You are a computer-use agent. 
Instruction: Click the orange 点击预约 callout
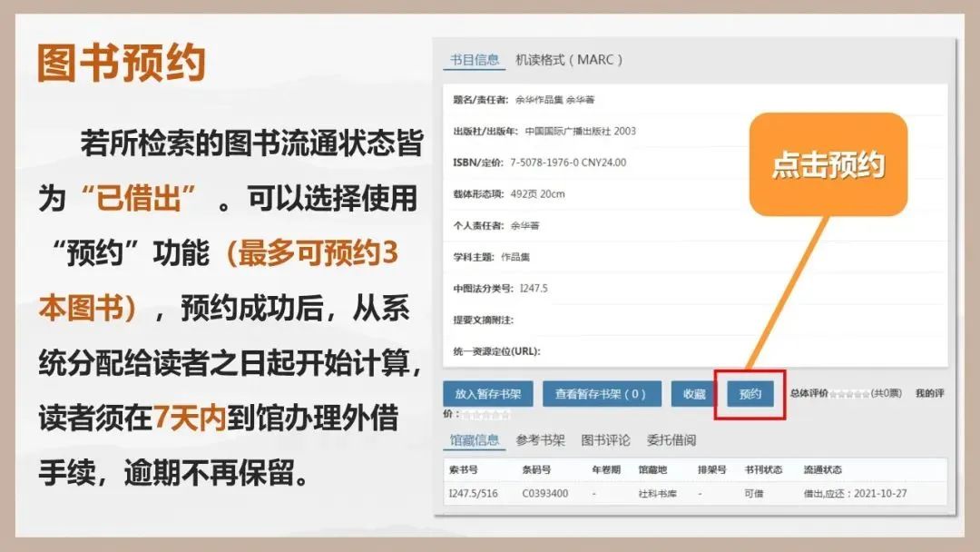tap(828, 164)
